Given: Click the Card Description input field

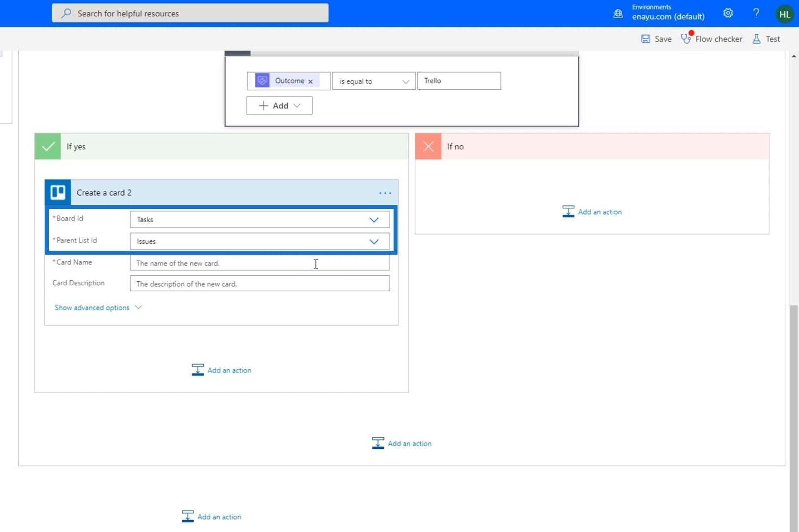Looking at the screenshot, I should click(x=260, y=283).
